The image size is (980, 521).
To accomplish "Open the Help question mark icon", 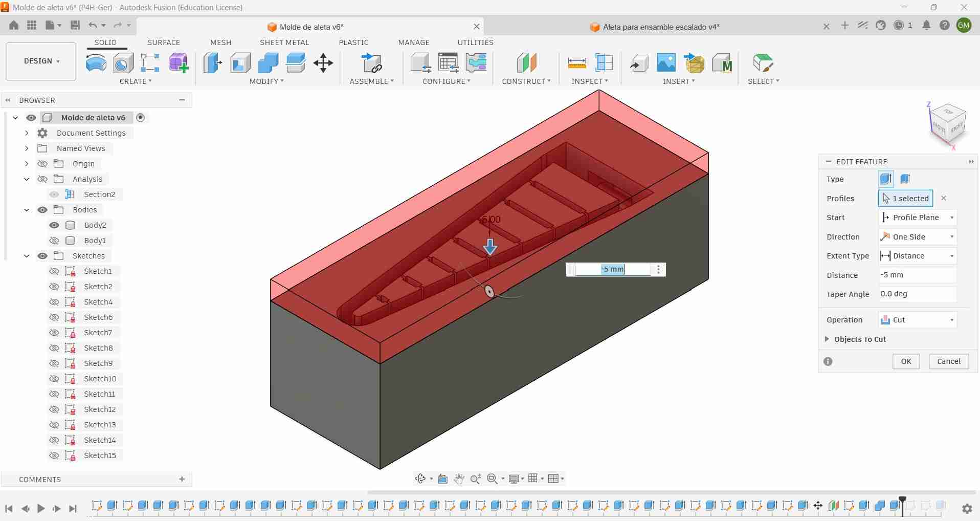I will [945, 25].
